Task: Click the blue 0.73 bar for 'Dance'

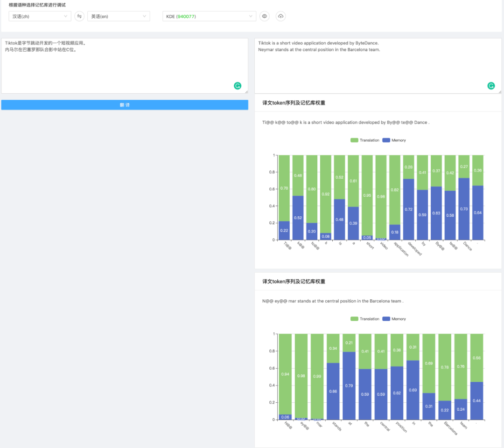Action: 464,209
